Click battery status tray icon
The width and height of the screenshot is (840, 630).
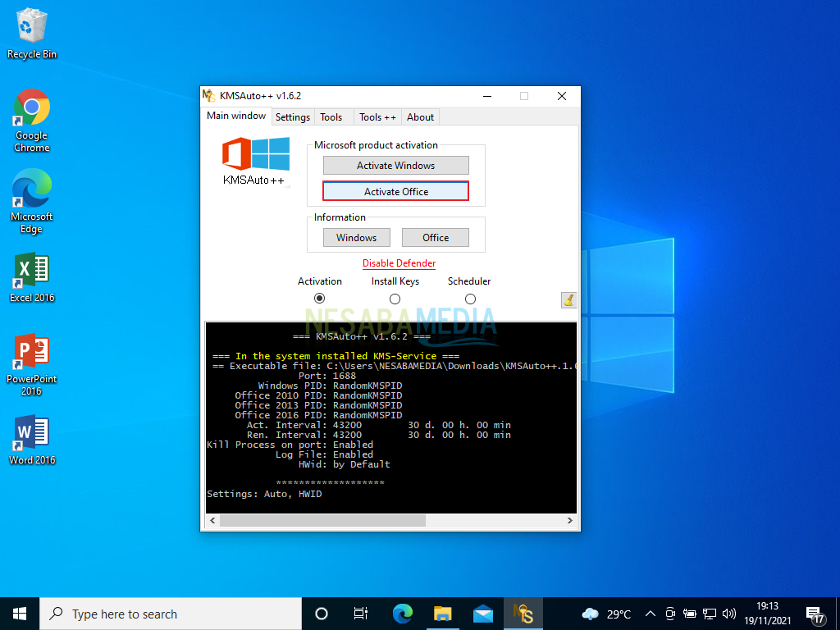click(x=689, y=614)
